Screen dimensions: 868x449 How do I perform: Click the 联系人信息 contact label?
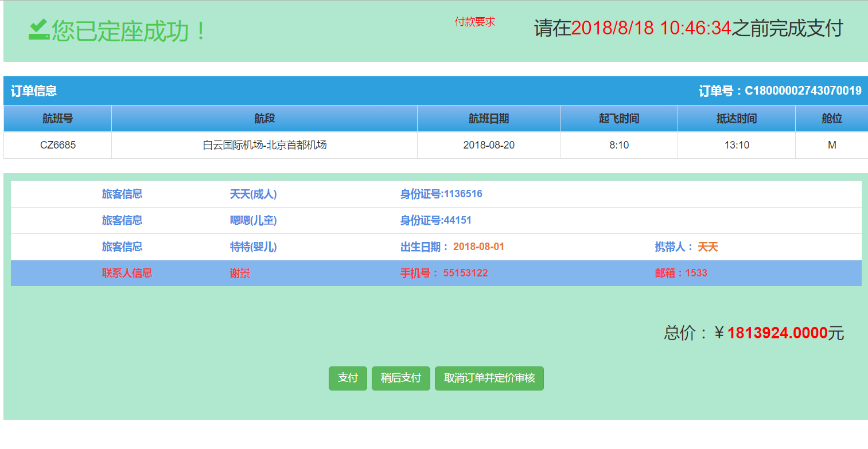[127, 274]
